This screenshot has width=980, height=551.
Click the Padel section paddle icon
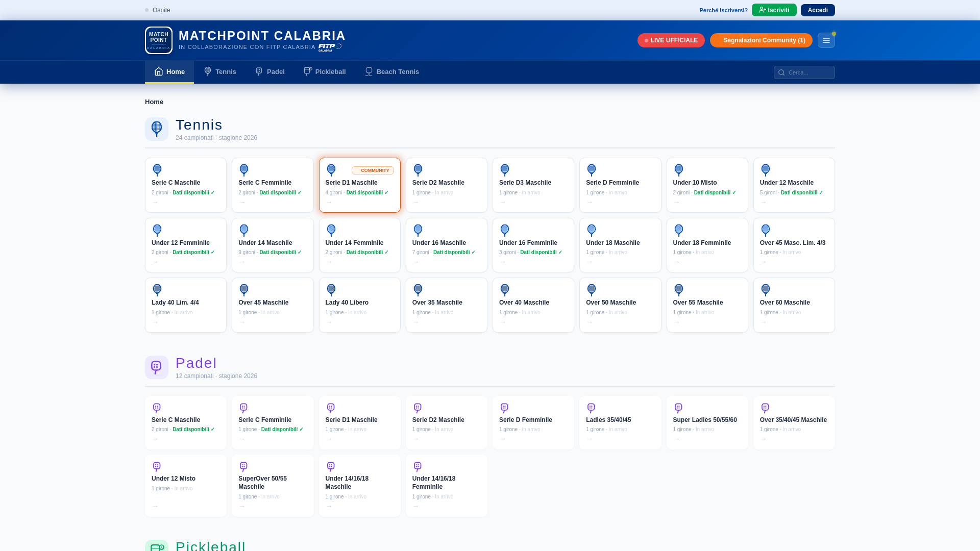click(157, 367)
